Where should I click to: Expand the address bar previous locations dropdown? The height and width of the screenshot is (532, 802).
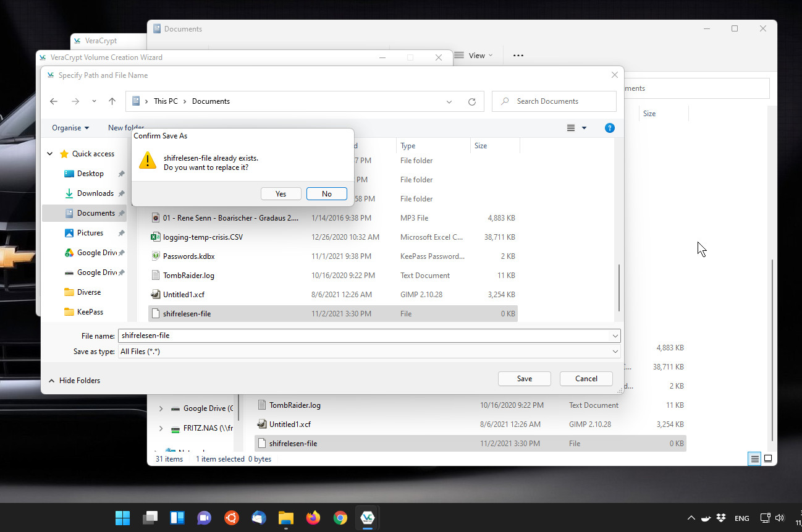(x=449, y=101)
